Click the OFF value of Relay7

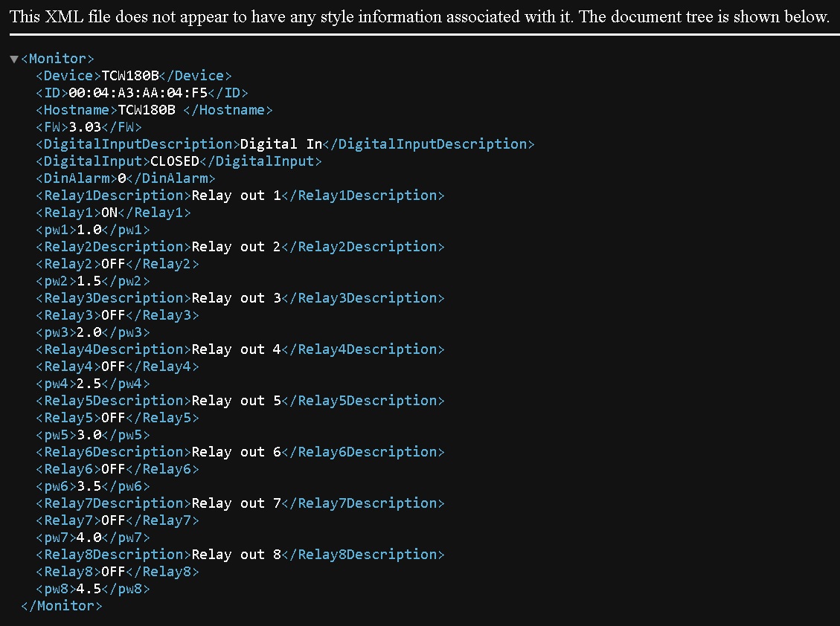click(113, 520)
